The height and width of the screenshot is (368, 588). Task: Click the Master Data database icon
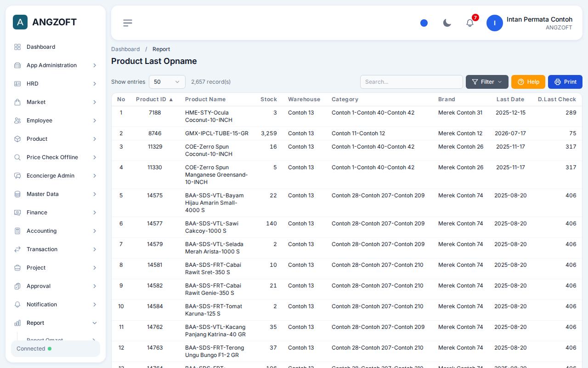click(17, 194)
